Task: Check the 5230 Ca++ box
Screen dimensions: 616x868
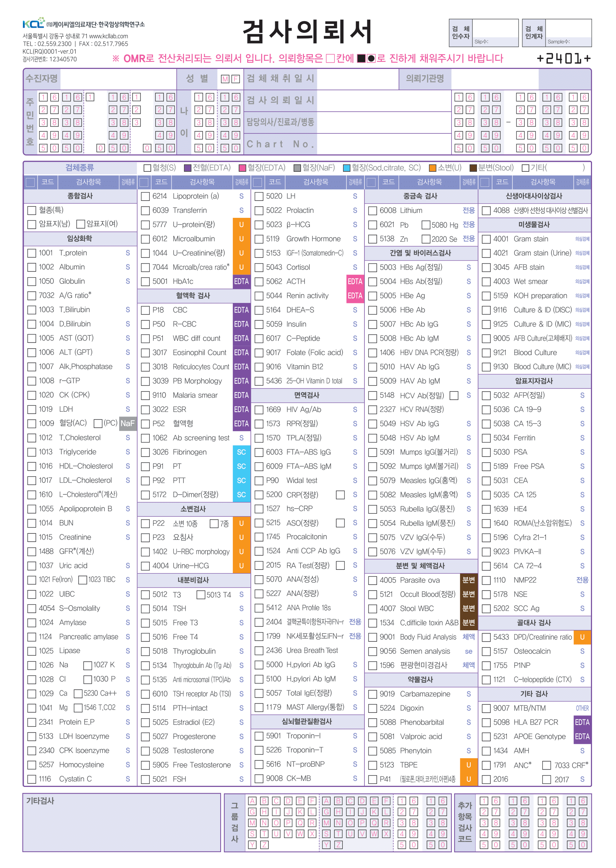Action: (x=78, y=694)
